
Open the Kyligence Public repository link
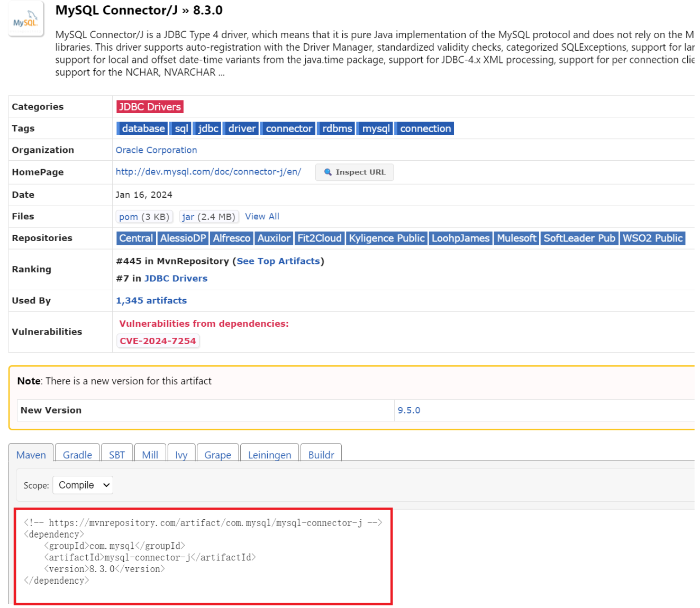pyautogui.click(x=387, y=238)
